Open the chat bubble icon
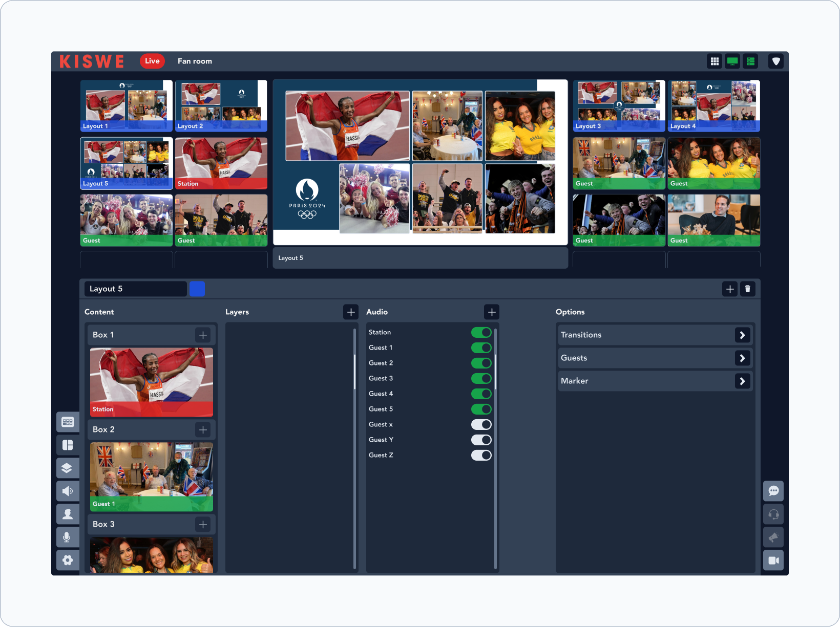Screen dimensions: 840x627 click(773, 491)
